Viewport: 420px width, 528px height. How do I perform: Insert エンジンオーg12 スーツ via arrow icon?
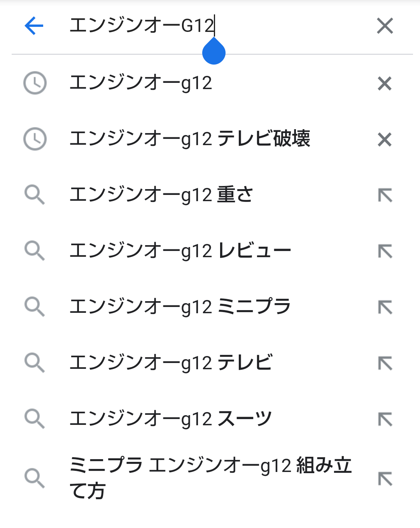click(x=385, y=419)
